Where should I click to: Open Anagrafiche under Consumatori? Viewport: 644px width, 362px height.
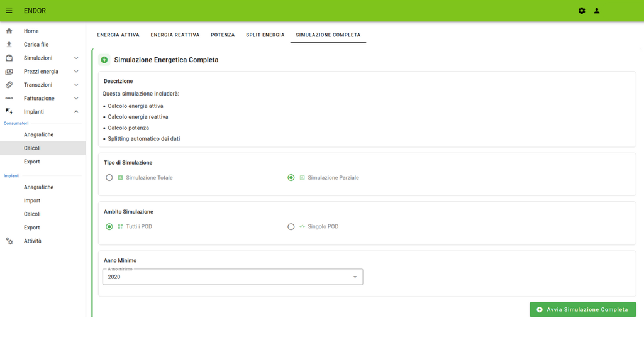38,134
